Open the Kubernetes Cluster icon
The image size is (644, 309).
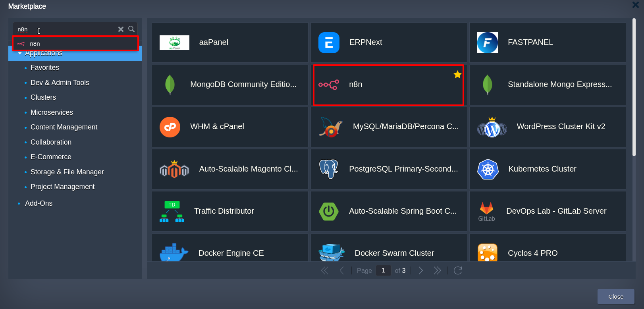pos(488,169)
